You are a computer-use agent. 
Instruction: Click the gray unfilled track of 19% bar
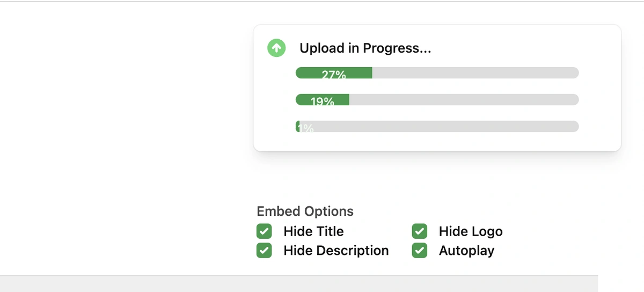(x=464, y=100)
